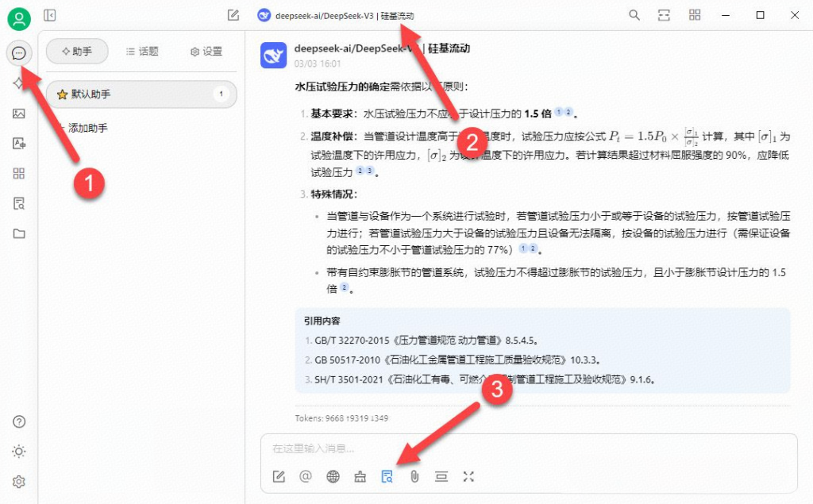Open the files folder sidebar icon
The width and height of the screenshot is (813, 504).
[19, 233]
